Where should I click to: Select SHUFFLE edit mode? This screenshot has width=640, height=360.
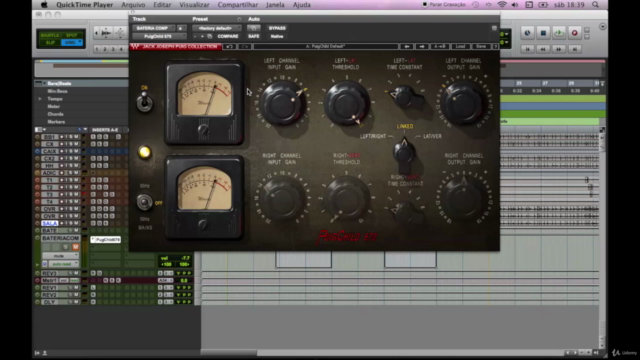(50, 36)
